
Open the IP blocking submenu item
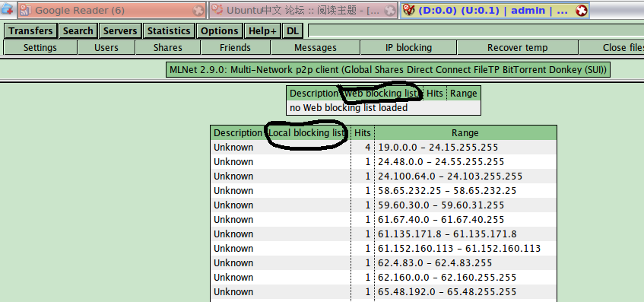(408, 48)
